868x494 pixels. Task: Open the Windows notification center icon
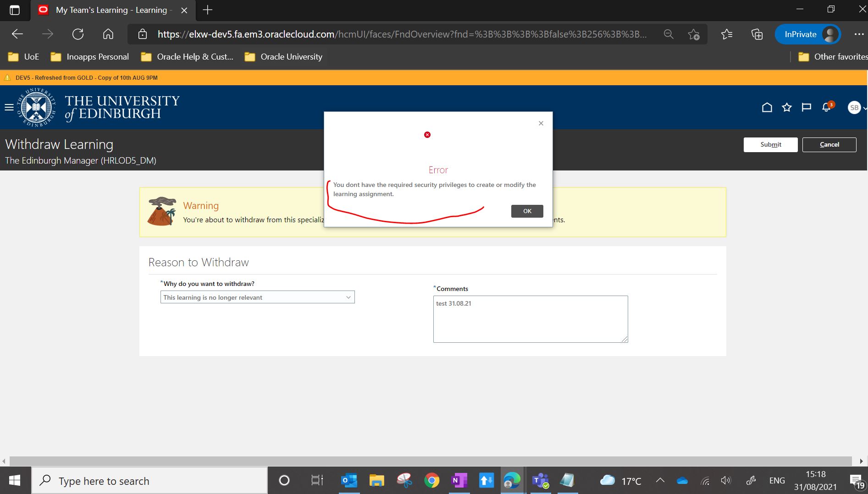pos(857,481)
